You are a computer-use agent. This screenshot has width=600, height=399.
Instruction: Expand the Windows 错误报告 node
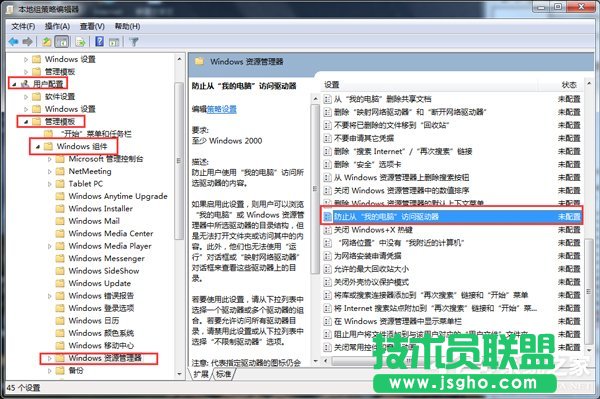tap(50, 296)
